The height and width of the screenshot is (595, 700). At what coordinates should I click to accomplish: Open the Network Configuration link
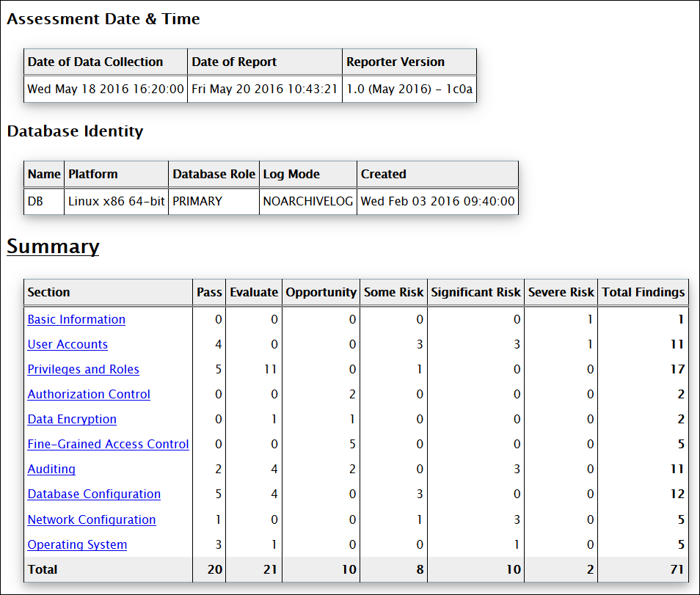pyautogui.click(x=91, y=519)
